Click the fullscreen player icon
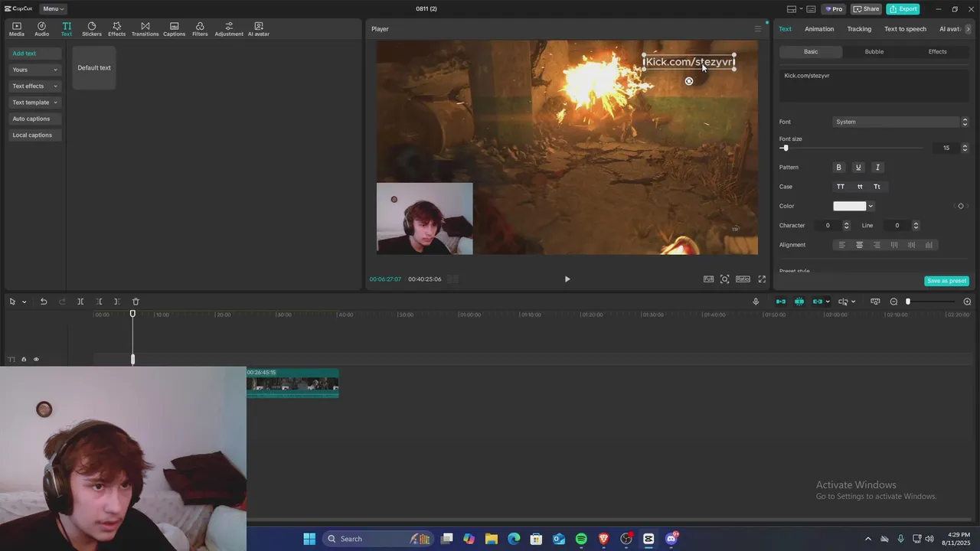Screen dimensions: 980x551 pos(762,279)
